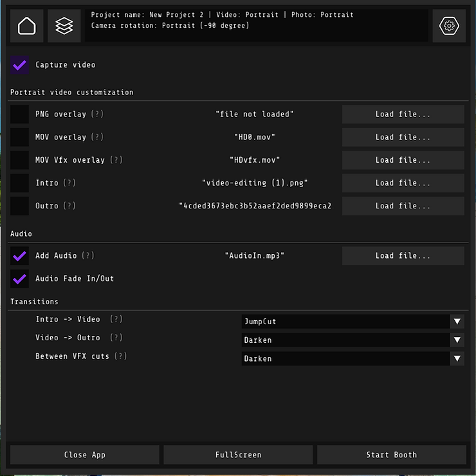The width and height of the screenshot is (476, 476).
Task: Click Intro help question mark
Action: pos(69,183)
